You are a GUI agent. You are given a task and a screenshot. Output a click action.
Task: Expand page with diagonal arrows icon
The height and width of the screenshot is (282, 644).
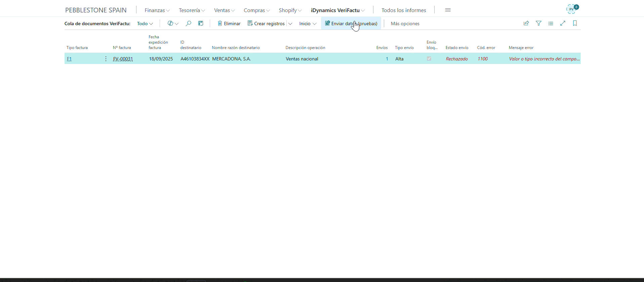click(563, 23)
